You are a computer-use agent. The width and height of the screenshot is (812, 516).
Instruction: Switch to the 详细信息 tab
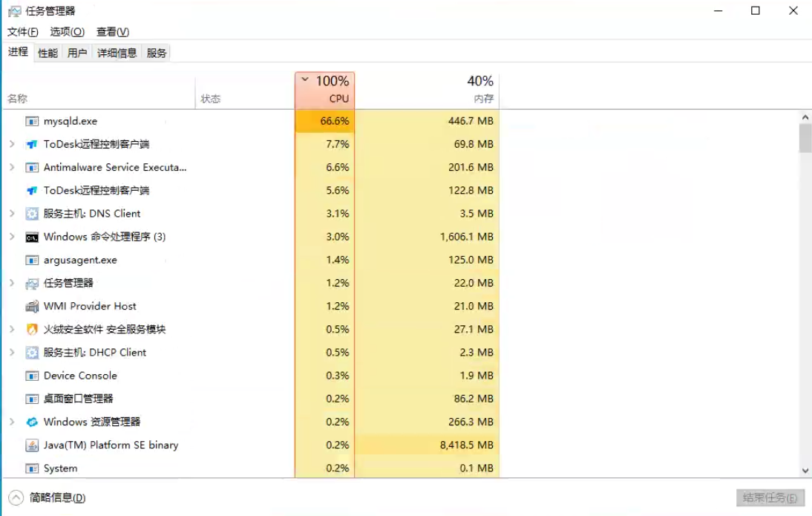pyautogui.click(x=117, y=53)
